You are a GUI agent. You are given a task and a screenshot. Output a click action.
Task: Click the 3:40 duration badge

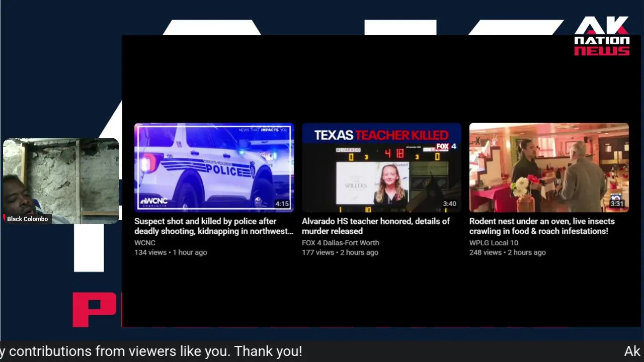[x=449, y=204]
